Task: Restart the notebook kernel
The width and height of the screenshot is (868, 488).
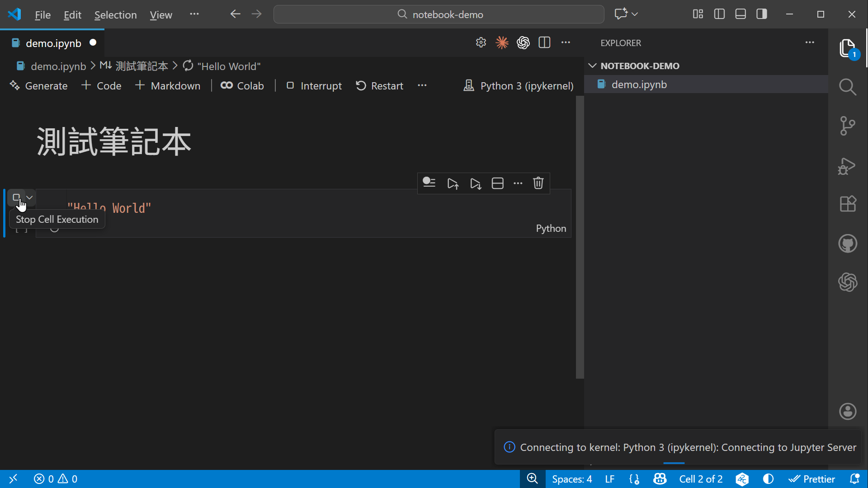Action: 379,86
